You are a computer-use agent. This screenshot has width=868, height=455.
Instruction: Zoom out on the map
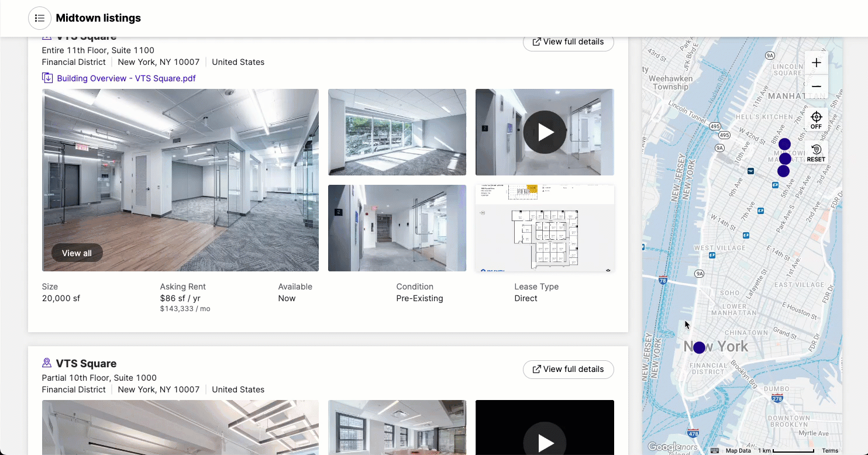[x=817, y=87]
